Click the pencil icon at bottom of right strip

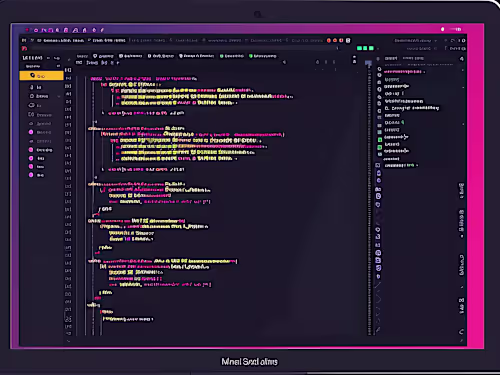378,330
